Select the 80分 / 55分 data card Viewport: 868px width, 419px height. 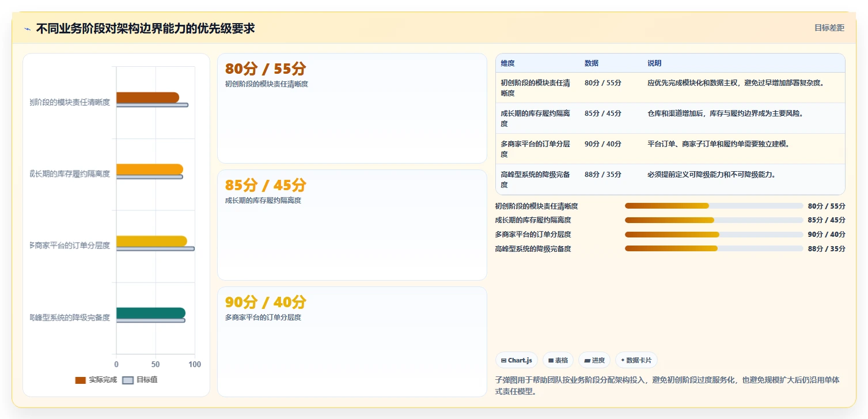[352, 108]
